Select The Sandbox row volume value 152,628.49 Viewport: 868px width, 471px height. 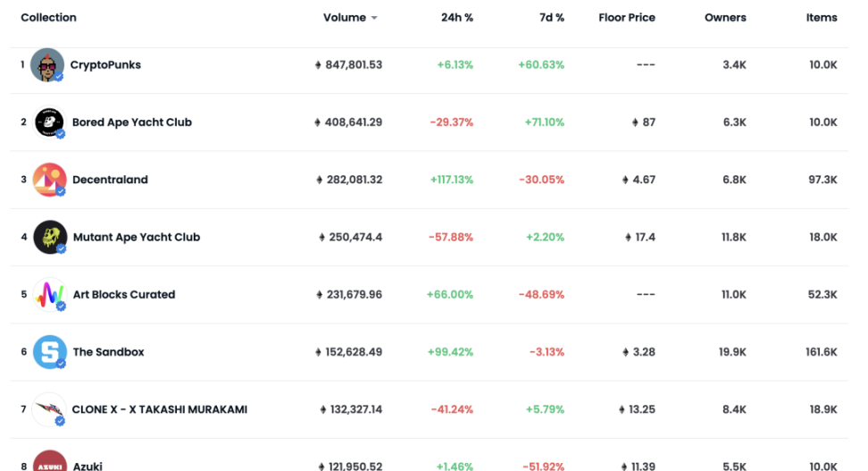pos(353,352)
